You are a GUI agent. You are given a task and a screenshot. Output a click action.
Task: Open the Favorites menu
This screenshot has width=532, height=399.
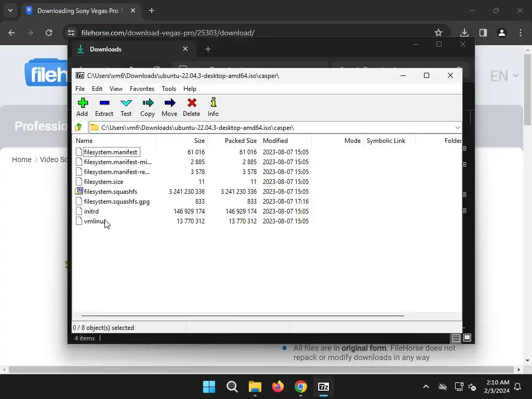pyautogui.click(x=142, y=88)
